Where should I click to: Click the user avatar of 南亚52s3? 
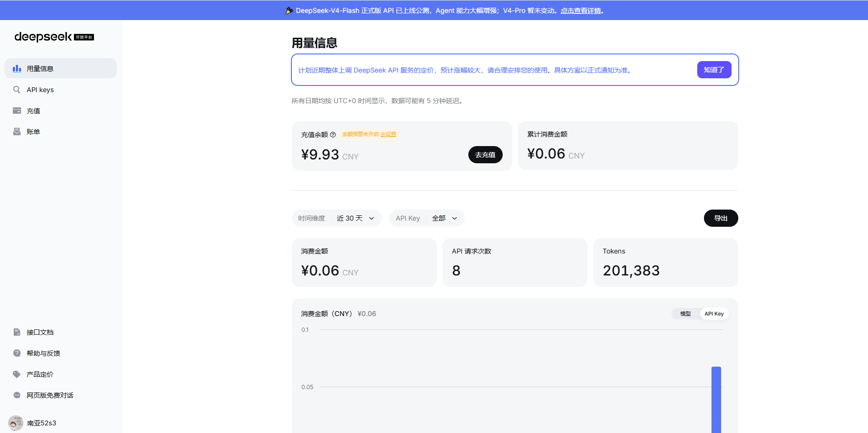pyautogui.click(x=16, y=423)
